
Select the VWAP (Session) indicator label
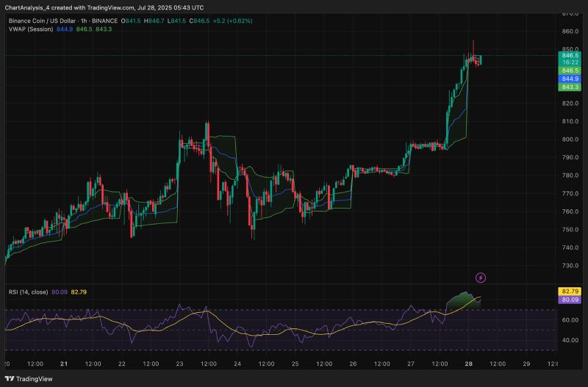(30, 29)
